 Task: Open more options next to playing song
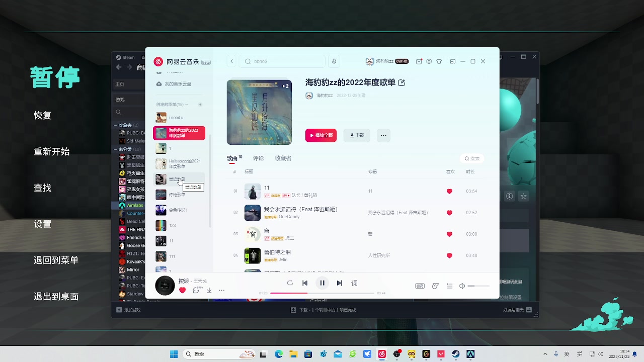pyautogui.click(x=221, y=290)
